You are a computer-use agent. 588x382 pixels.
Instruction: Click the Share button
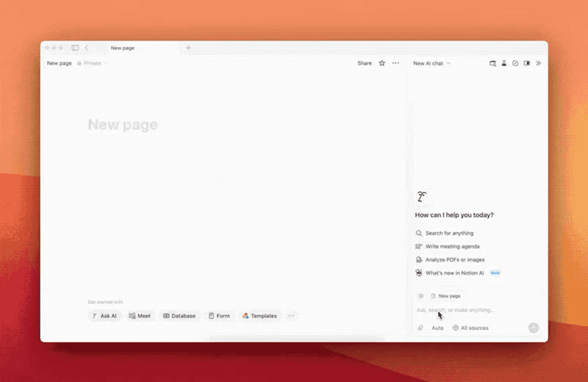pos(365,63)
